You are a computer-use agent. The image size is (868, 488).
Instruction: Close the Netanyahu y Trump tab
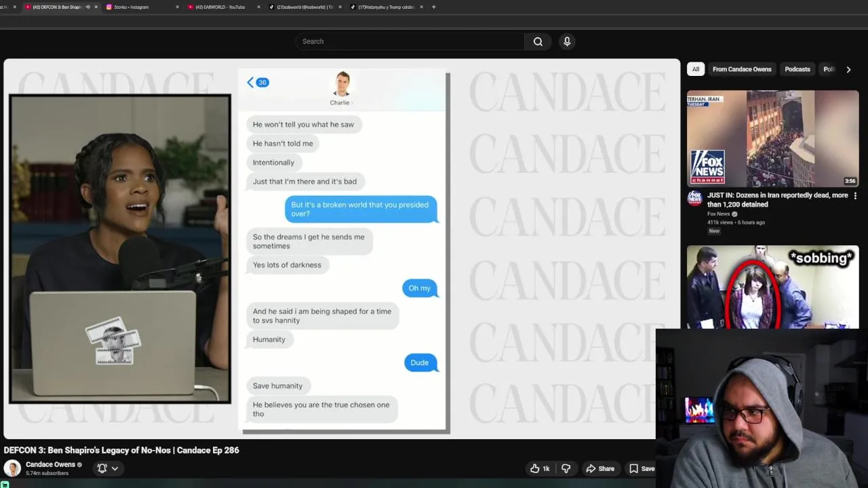[x=422, y=7]
